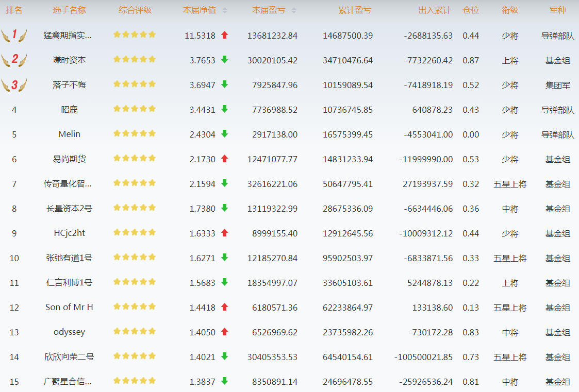579x392 pixels.
Task: Select 上将 rank in 谦时资本 row
Action: 510,60
